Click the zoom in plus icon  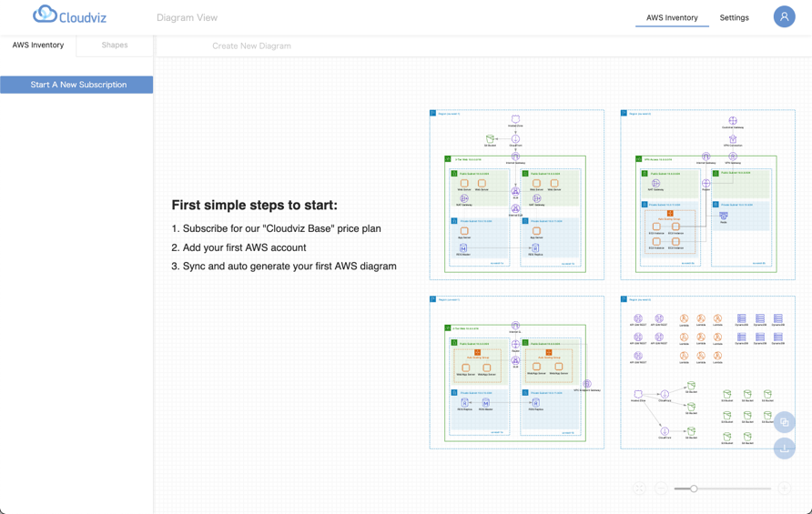pyautogui.click(x=784, y=489)
